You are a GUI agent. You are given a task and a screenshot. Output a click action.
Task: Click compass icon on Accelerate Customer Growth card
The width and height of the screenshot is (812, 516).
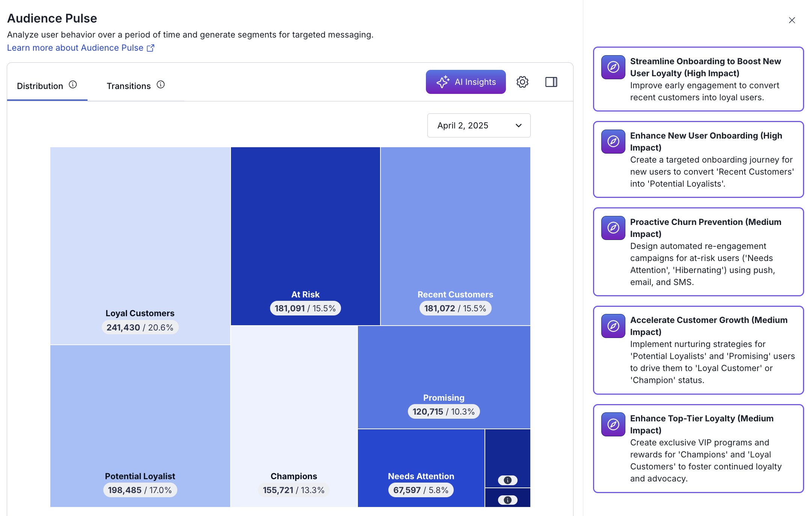(x=613, y=326)
